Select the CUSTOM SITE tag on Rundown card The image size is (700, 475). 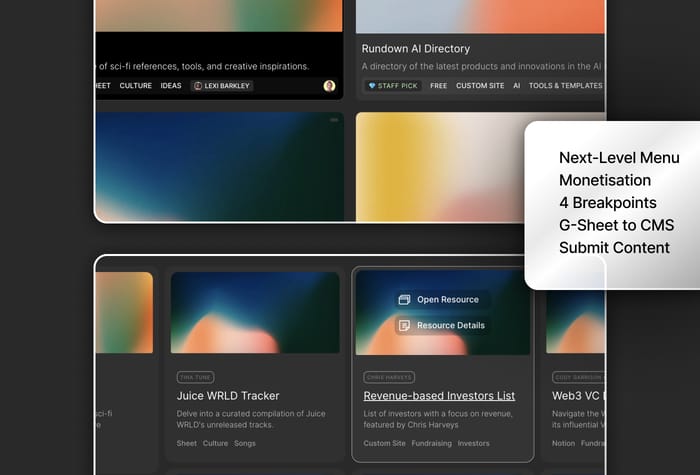tap(480, 86)
